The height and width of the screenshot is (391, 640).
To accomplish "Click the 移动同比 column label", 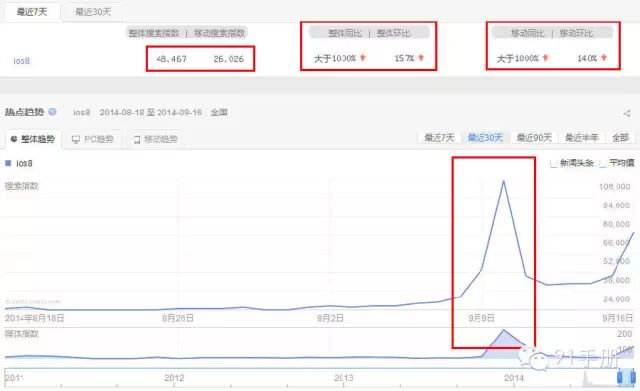I will (528, 33).
